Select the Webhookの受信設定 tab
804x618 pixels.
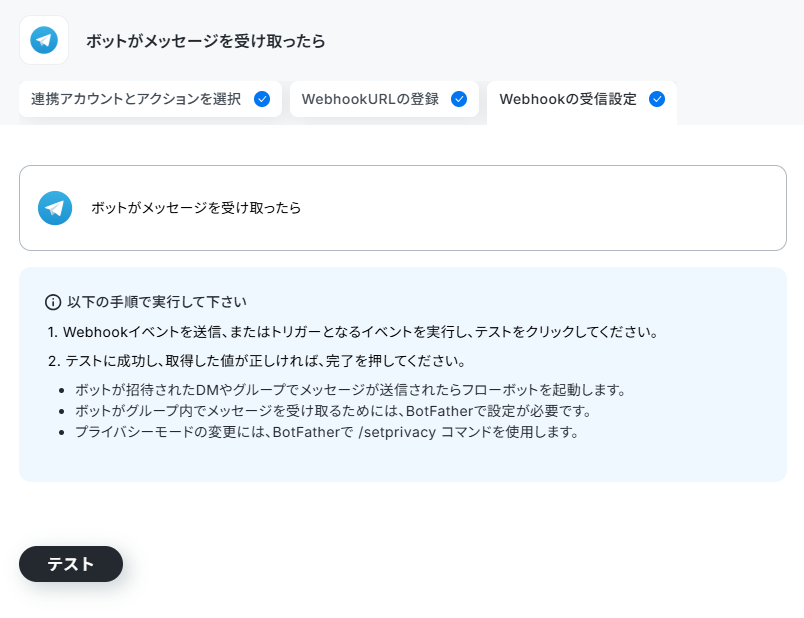[x=582, y=101]
